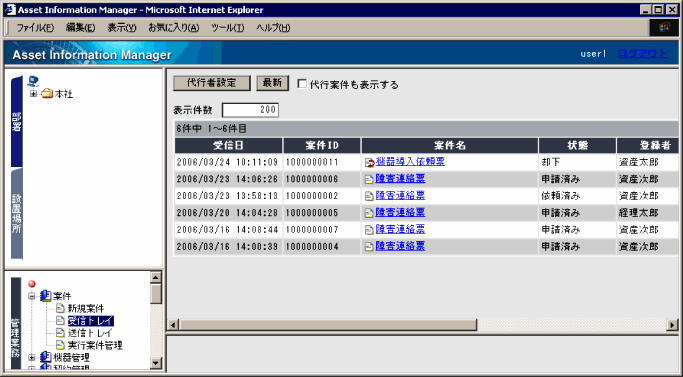Click the 機器管理 book icon
This screenshot has width=683, height=377.
click(46, 357)
